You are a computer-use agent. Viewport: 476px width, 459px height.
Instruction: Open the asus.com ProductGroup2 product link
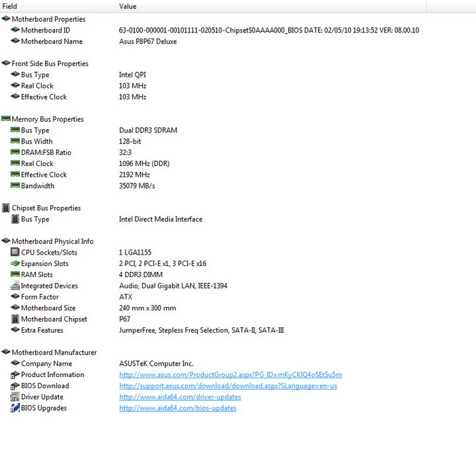coord(231,374)
